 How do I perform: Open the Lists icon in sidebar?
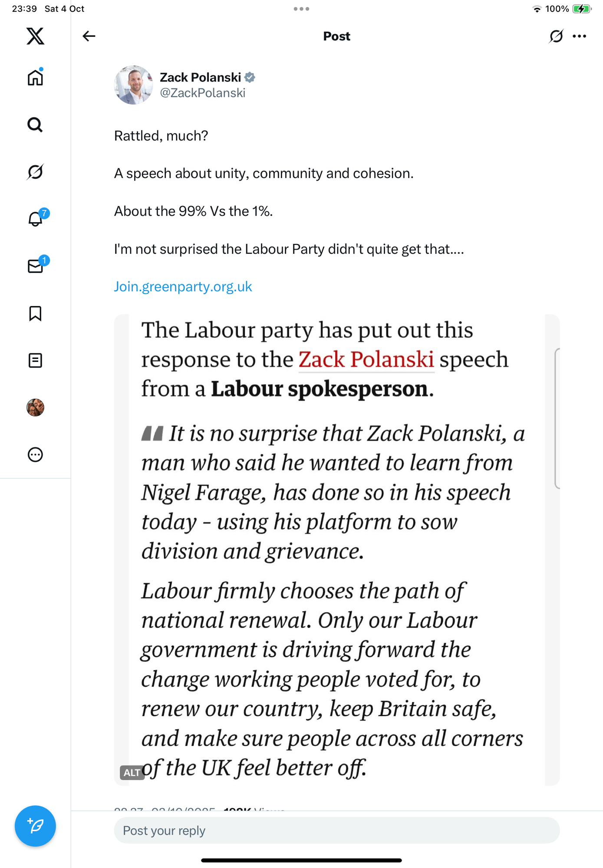tap(35, 360)
